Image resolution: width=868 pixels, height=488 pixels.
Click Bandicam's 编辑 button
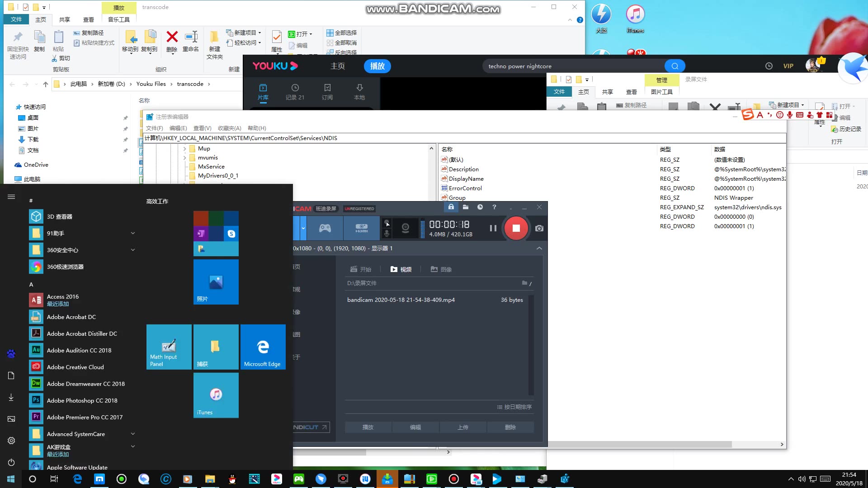point(415,427)
